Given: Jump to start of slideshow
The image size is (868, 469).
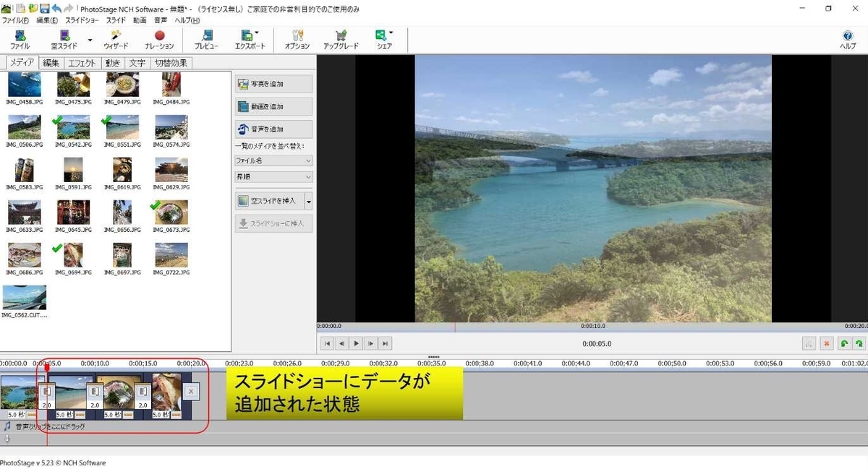Looking at the screenshot, I should [x=327, y=344].
